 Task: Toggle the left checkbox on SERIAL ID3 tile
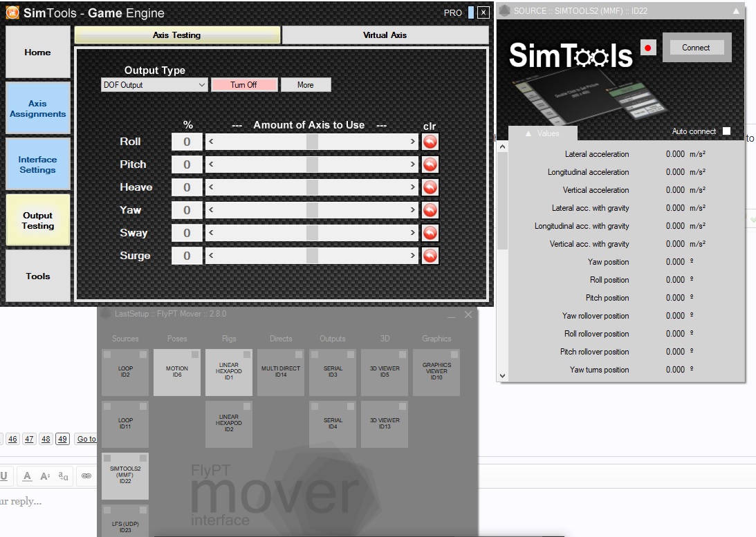tap(314, 355)
